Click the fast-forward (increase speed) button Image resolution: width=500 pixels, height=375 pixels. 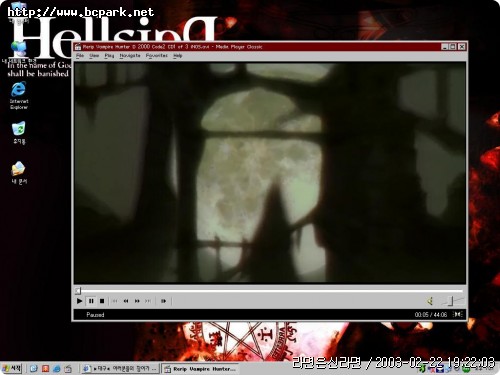tap(137, 301)
